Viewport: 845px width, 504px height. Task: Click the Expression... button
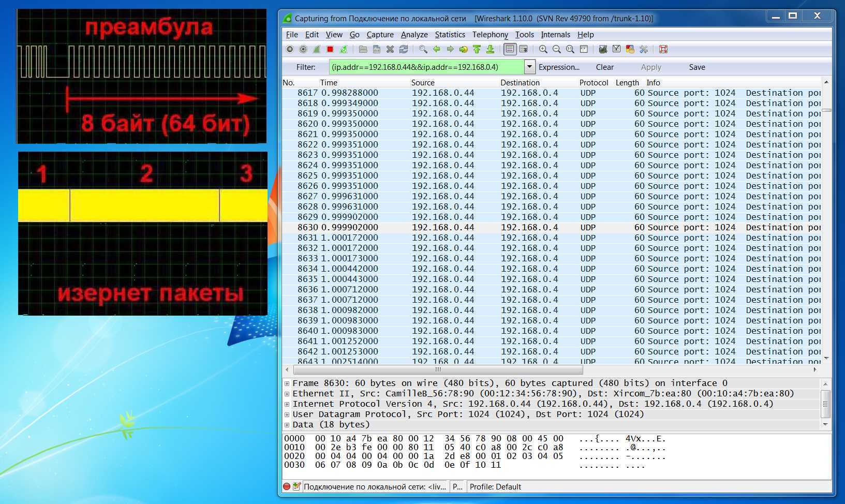559,67
